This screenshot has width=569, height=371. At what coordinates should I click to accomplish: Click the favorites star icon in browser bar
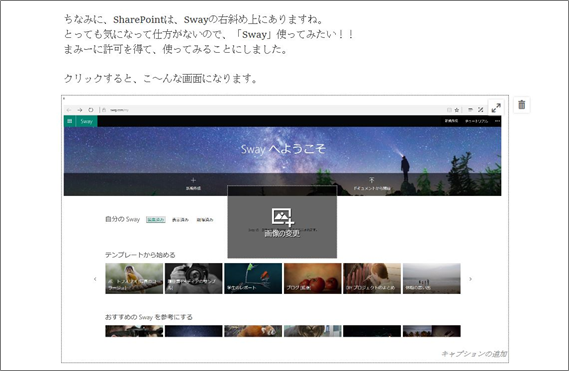coord(457,110)
